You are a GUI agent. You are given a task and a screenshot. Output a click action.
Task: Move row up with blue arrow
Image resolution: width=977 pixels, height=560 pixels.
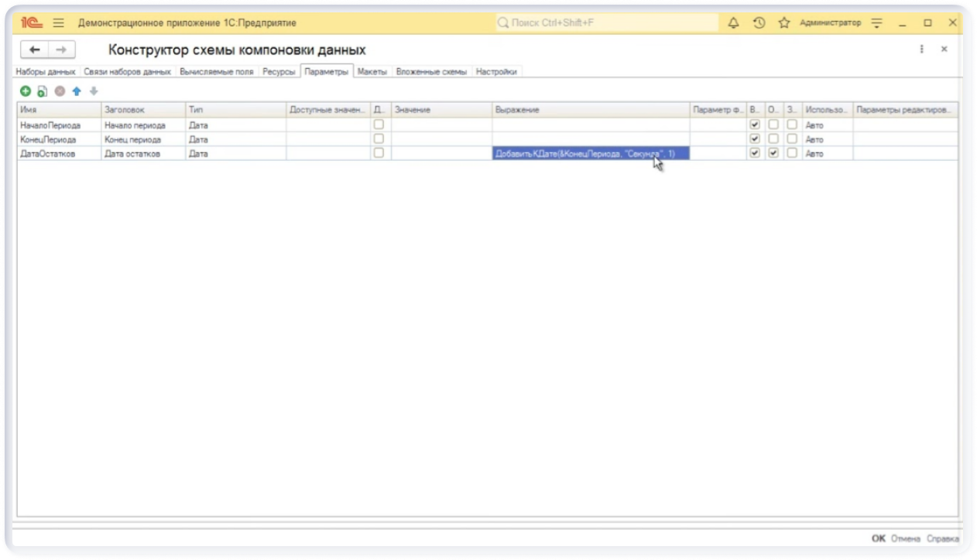(x=77, y=91)
